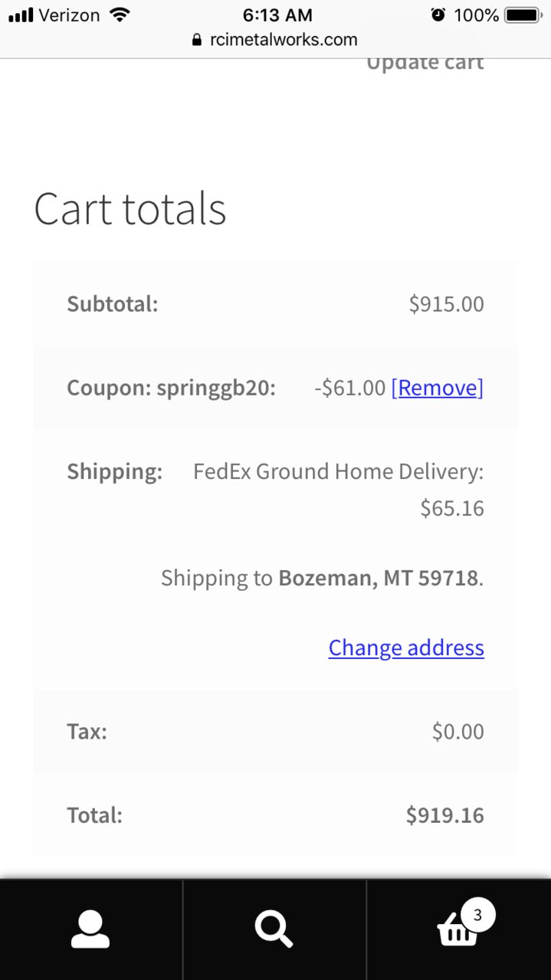Select the Total amount $919.16
The image size is (551, 980).
(x=445, y=814)
